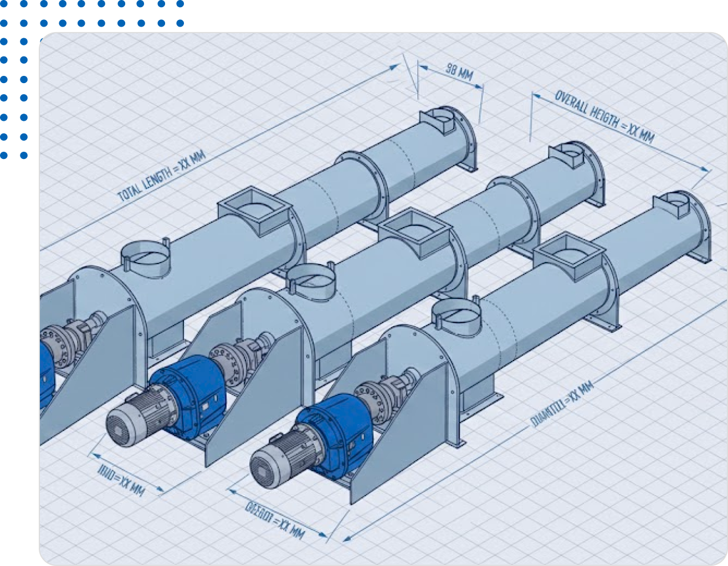Click the "TOTAL LENGTH = XX MM" dimension label
728x566 pixels.
coord(161,176)
